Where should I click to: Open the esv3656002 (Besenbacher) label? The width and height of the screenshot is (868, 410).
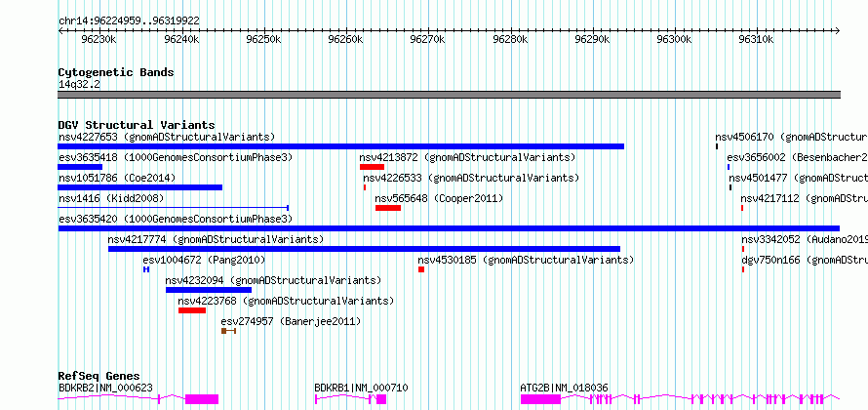pyautogui.click(x=798, y=157)
